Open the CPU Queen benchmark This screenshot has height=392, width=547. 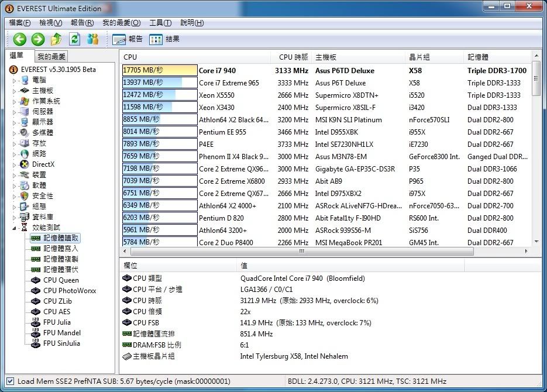61,280
